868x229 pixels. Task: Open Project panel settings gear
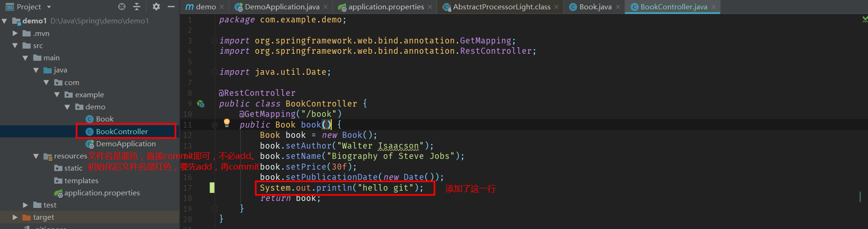(x=156, y=7)
